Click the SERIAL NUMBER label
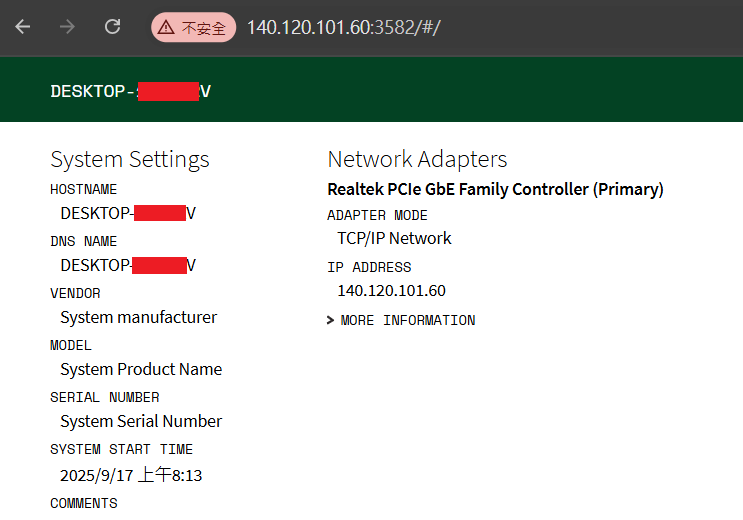 tap(105, 397)
